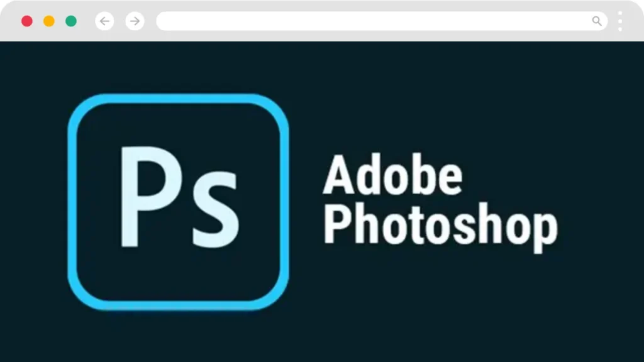Image resolution: width=644 pixels, height=362 pixels.
Task: Click the letter h after P in Photoshop
Action: [x=366, y=223]
